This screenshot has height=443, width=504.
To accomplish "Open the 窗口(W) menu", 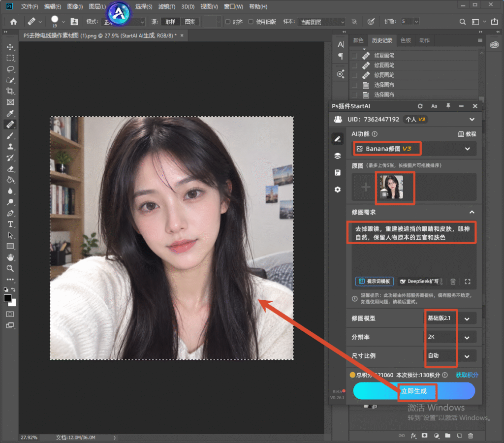I will 233,6.
